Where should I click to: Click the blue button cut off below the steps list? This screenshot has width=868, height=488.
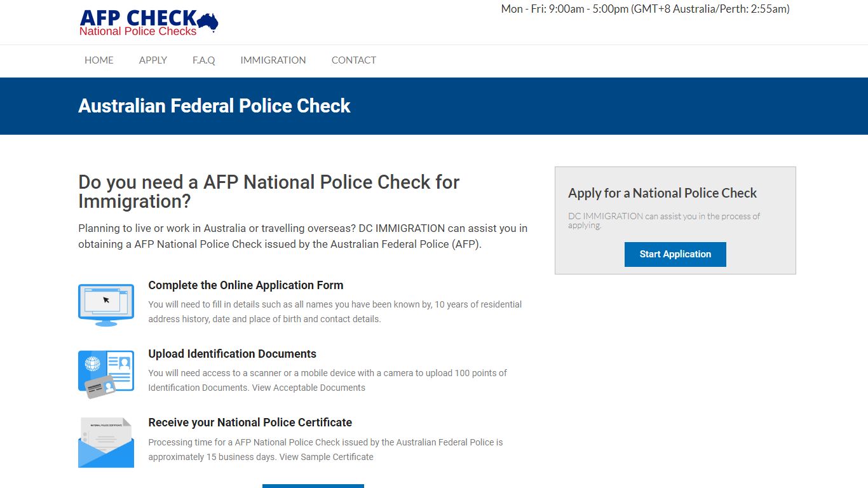313,486
